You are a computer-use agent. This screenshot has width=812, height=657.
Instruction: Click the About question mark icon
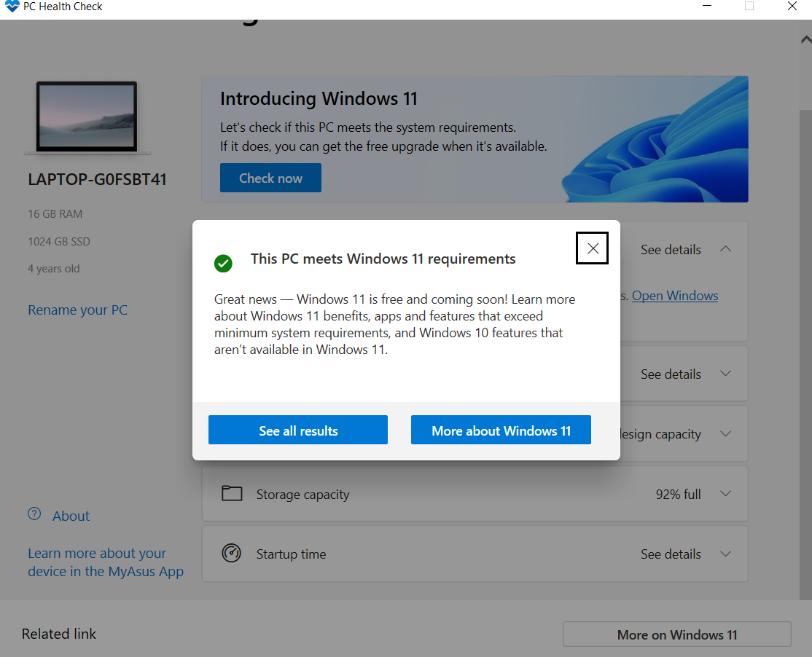34,514
